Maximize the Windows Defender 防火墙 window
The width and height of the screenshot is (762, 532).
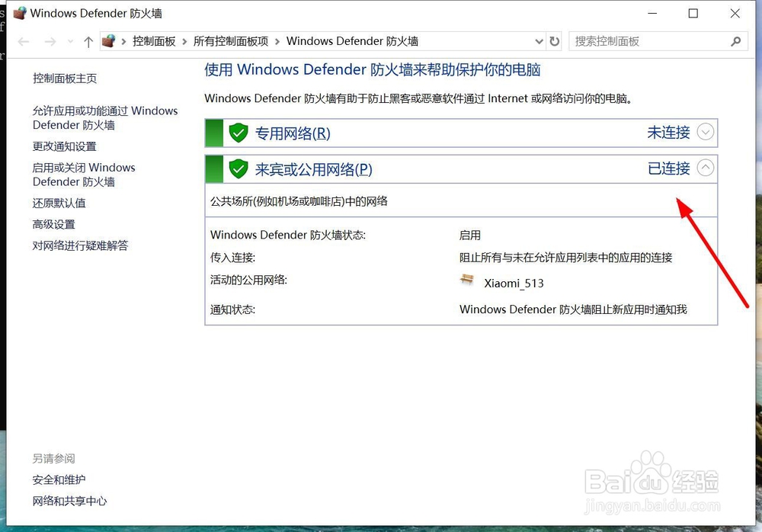point(693,14)
